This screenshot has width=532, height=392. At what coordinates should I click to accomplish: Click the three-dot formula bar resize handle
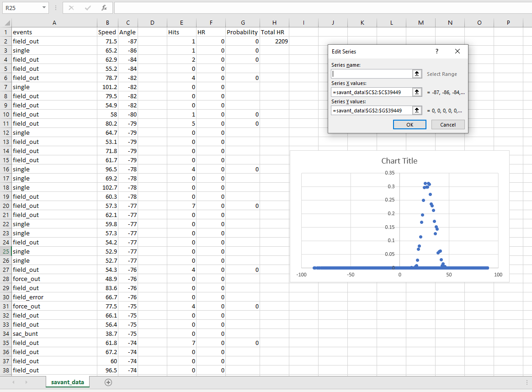coord(56,8)
